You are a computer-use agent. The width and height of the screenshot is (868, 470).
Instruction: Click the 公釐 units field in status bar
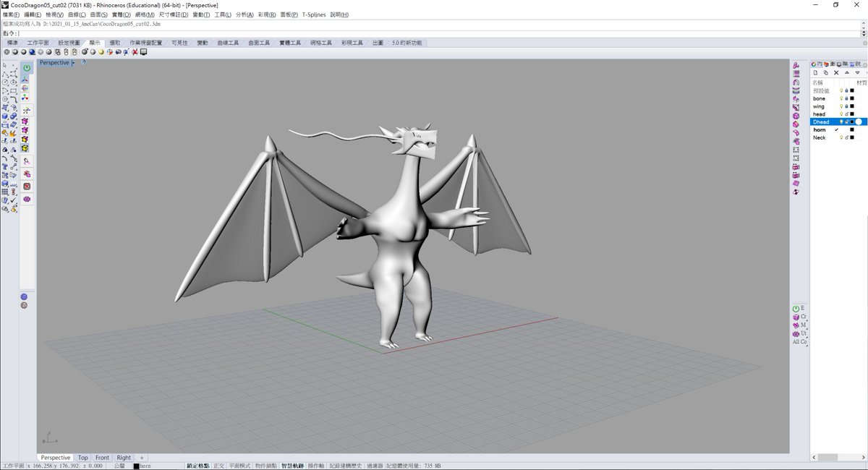[x=119, y=466]
